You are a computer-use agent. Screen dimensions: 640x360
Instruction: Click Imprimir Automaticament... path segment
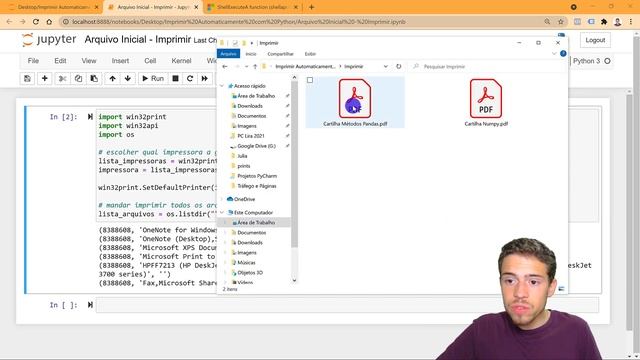click(x=305, y=67)
